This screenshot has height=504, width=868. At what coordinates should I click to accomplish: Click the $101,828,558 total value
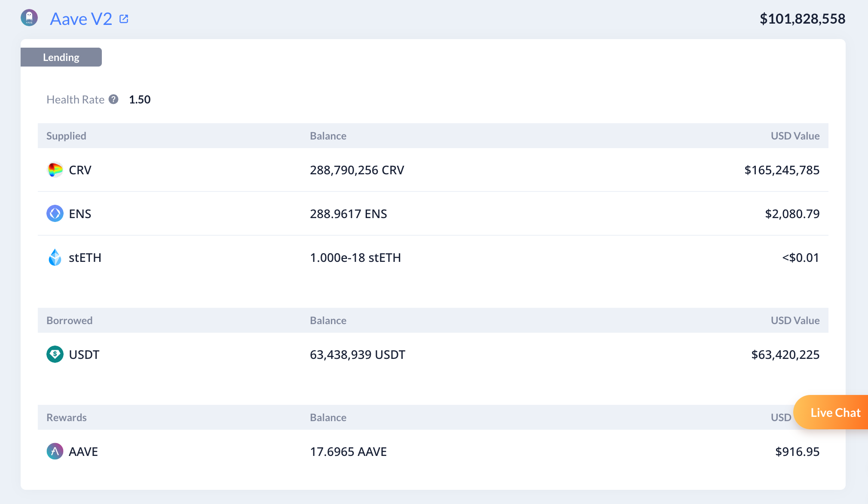coord(802,19)
